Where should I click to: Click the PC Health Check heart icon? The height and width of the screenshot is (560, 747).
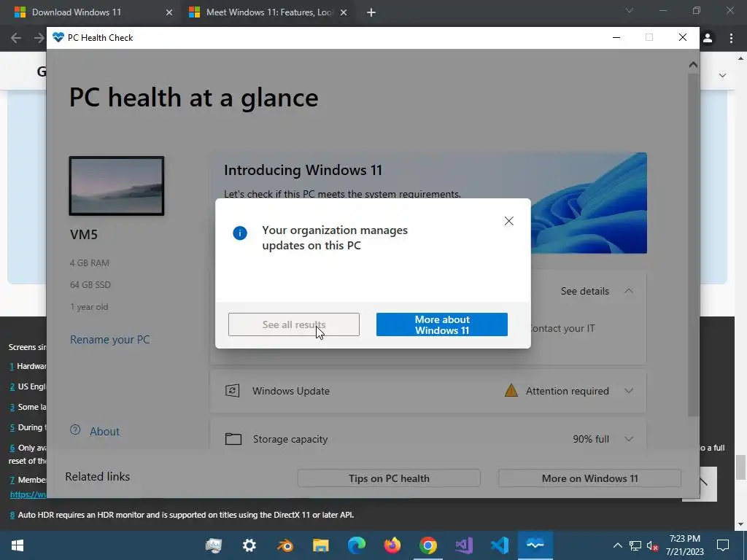coord(58,37)
